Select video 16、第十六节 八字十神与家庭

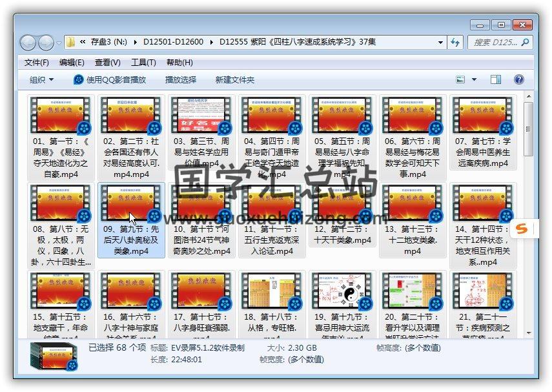click(131, 304)
